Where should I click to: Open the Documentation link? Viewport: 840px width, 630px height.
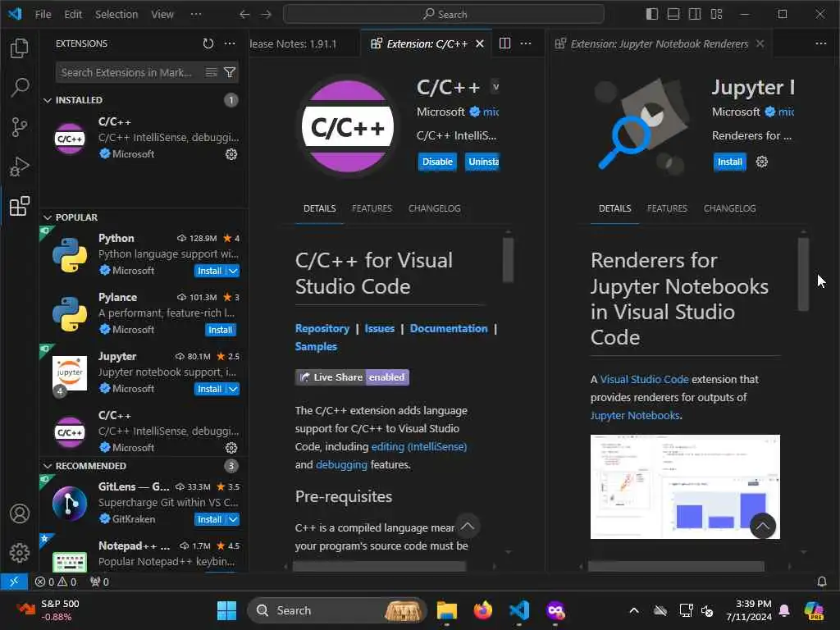[449, 328]
